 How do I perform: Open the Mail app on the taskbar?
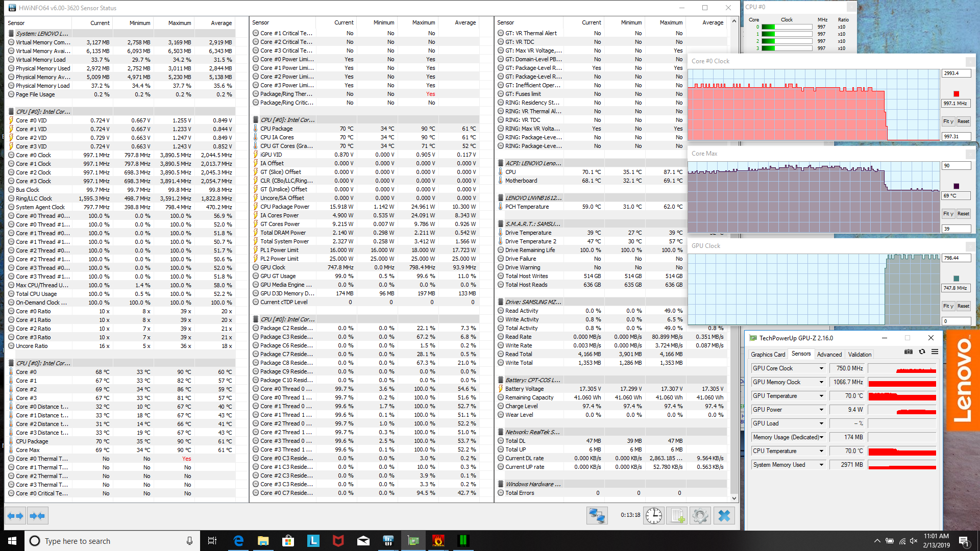[363, 541]
